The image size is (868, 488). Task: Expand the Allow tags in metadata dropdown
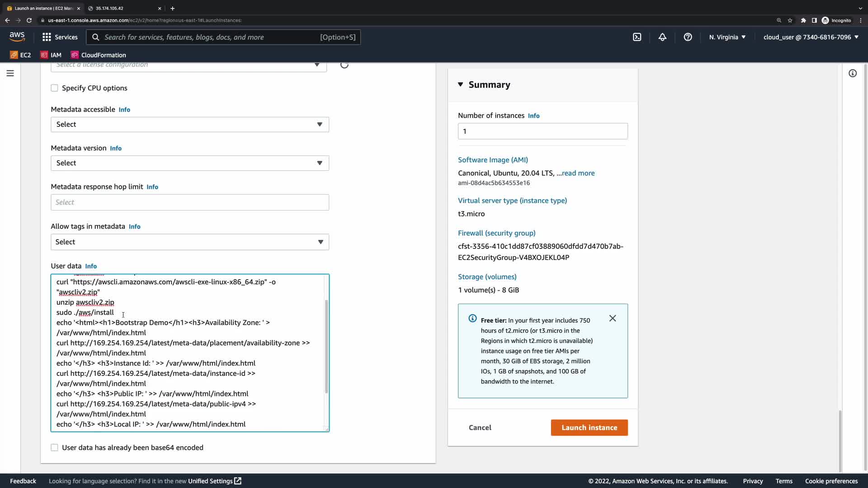[x=190, y=242]
